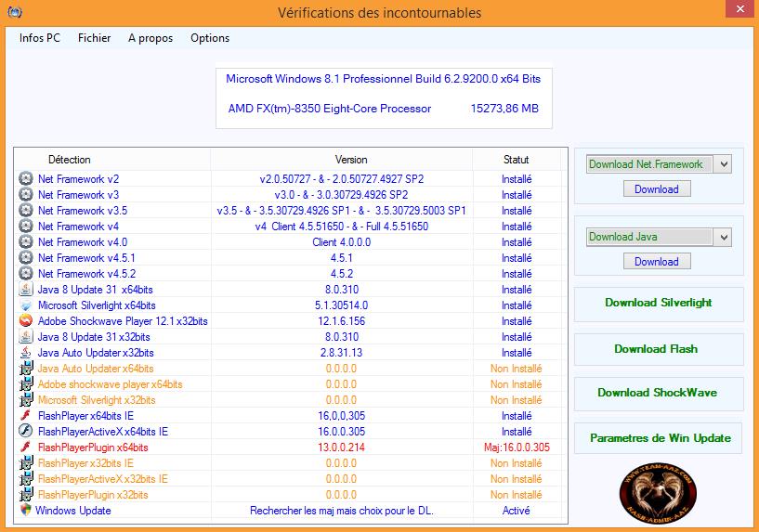This screenshot has width=759, height=532.
Task: Click the Version column header
Action: [351, 160]
